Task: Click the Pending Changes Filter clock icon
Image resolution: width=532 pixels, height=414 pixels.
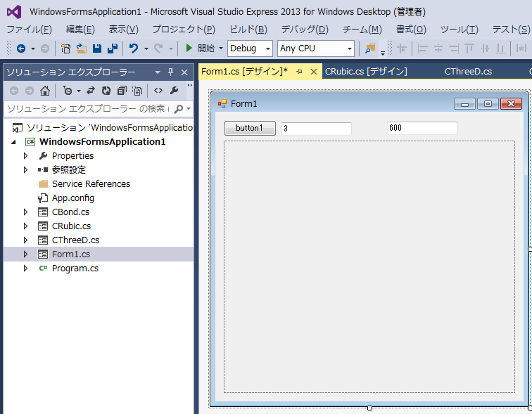Action: coord(68,91)
